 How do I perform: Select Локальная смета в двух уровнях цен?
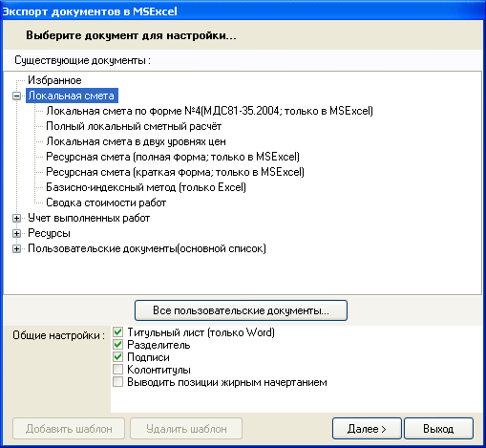136,141
